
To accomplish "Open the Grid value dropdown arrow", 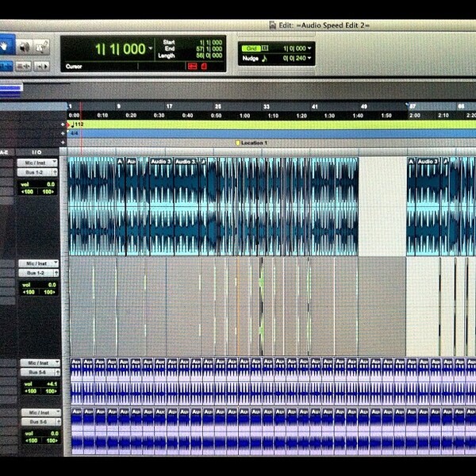I will click(309, 48).
